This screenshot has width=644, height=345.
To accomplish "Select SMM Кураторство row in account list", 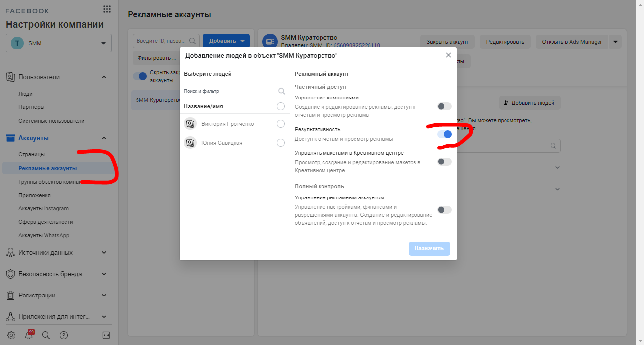I will [x=155, y=100].
